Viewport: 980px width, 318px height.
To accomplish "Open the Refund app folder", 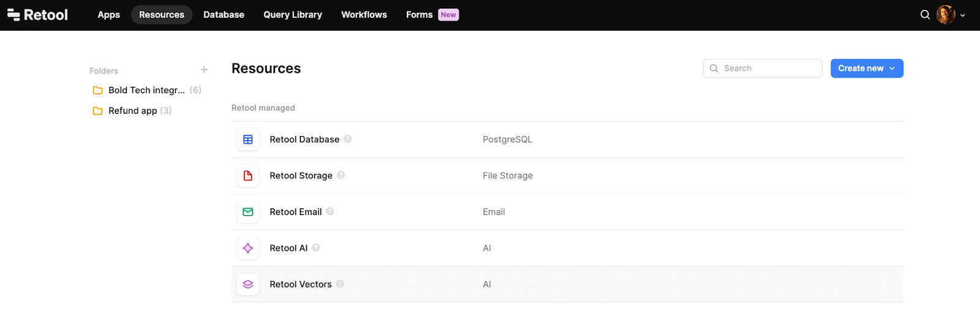I will pyautogui.click(x=132, y=111).
